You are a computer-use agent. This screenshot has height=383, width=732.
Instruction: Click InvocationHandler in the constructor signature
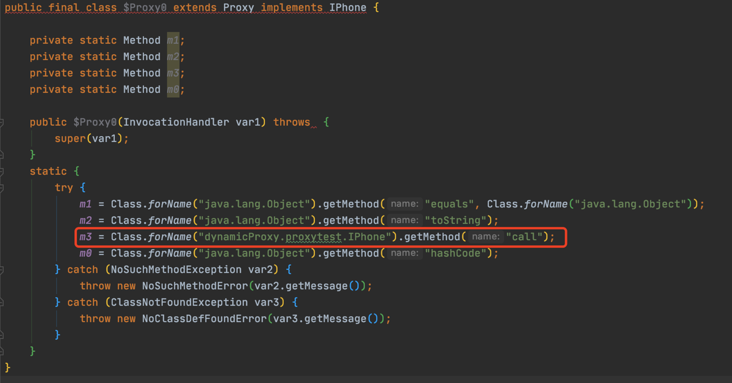pos(176,122)
